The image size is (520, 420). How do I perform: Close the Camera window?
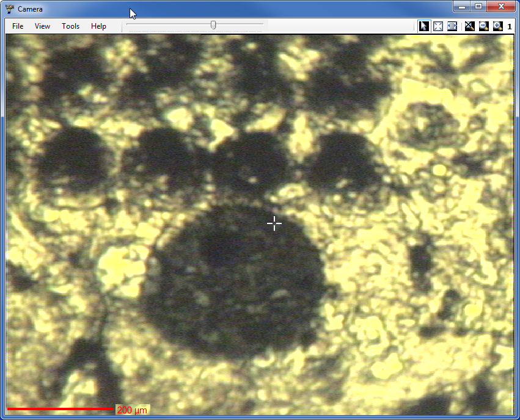click(501, 6)
